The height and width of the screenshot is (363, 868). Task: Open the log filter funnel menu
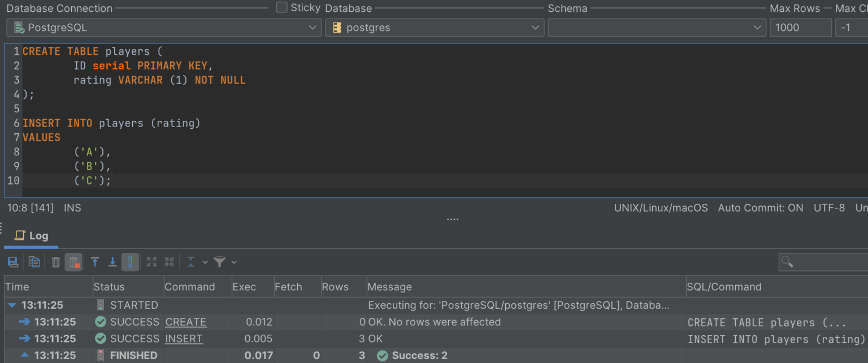(x=220, y=261)
